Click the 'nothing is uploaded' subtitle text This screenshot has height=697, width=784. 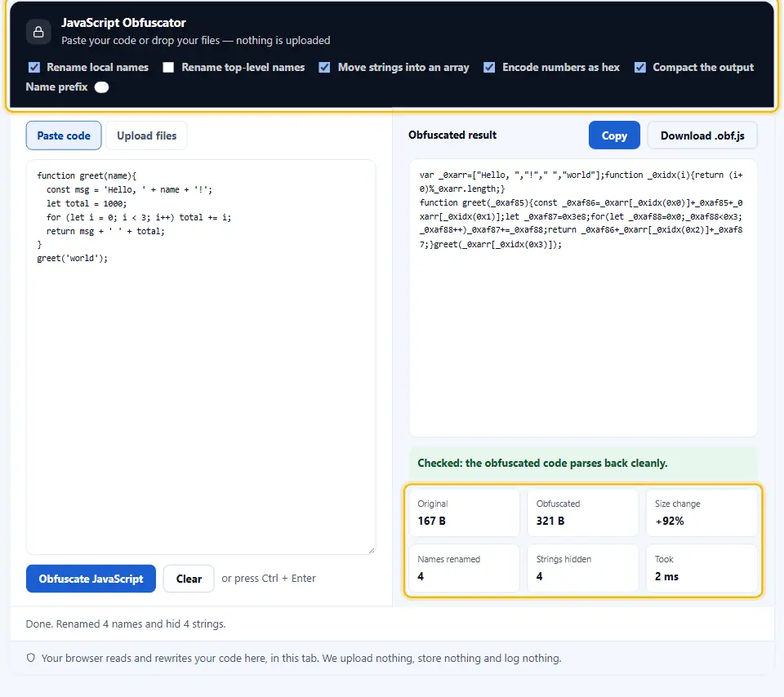click(x=283, y=41)
